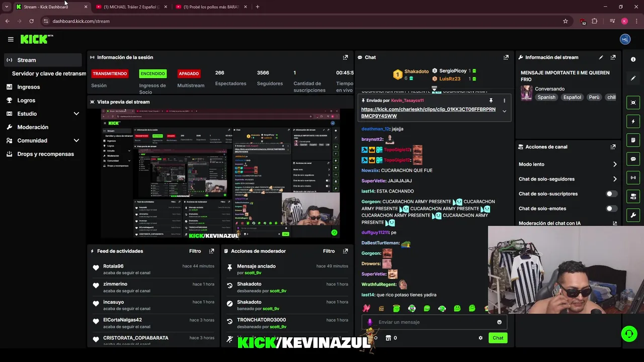Toggle the chat bubble icon in right rail
Image resolution: width=644 pixels, height=362 pixels.
click(x=633, y=159)
